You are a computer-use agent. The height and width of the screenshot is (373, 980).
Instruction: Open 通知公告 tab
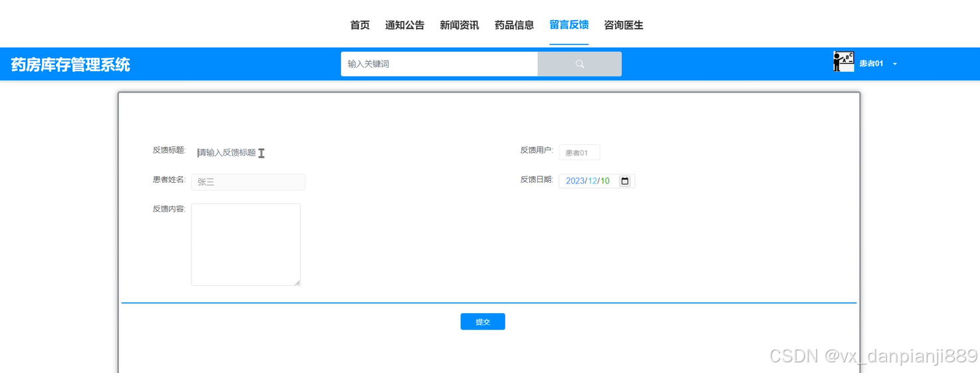pyautogui.click(x=405, y=25)
